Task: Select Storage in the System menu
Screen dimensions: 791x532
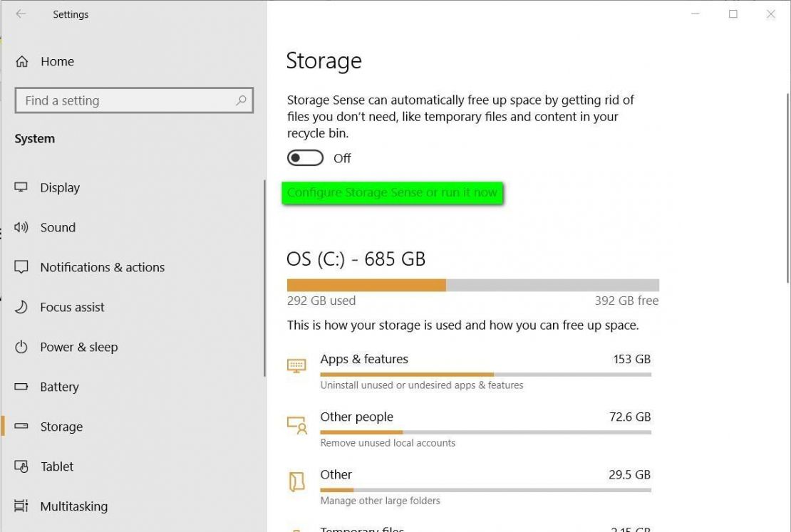Action: coord(61,427)
